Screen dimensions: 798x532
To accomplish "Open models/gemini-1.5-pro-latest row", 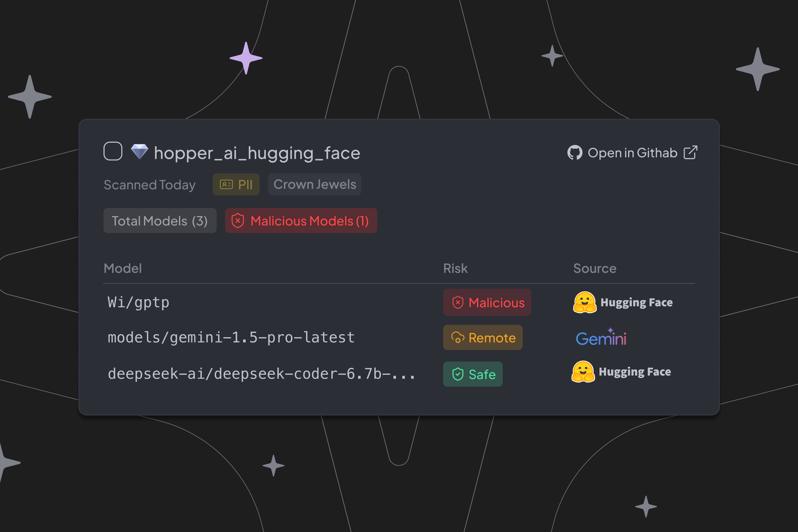I will tap(399, 337).
